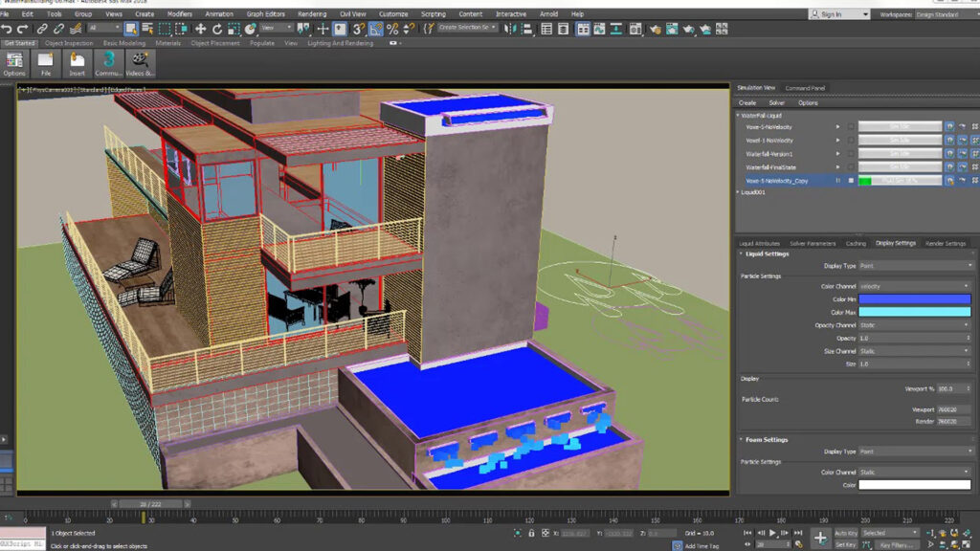Click the Undo arrow icon
Screen dimensions: 980x551
point(7,29)
